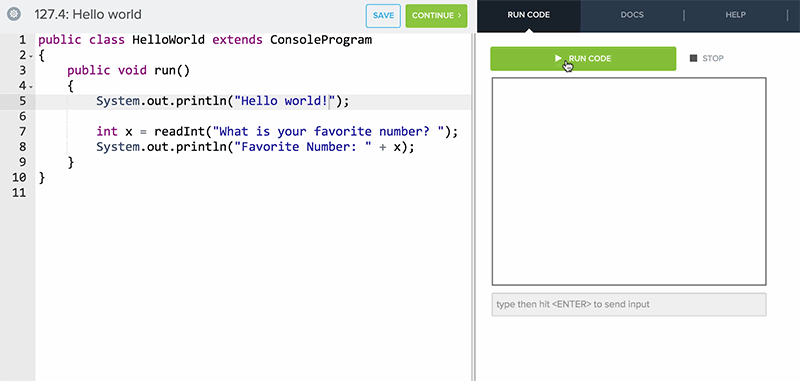Click inside the console output box
Image resolution: width=800 pixels, height=381 pixels.
[629, 181]
